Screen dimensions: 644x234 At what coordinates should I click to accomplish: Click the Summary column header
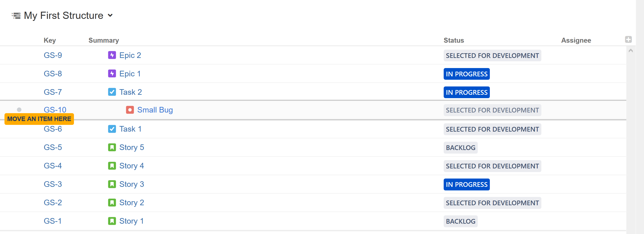(x=104, y=40)
